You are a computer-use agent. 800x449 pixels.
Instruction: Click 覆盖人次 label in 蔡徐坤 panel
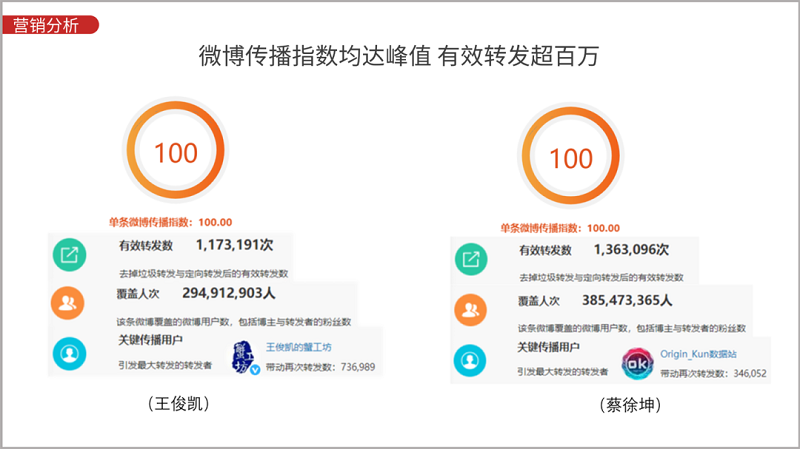tap(539, 301)
